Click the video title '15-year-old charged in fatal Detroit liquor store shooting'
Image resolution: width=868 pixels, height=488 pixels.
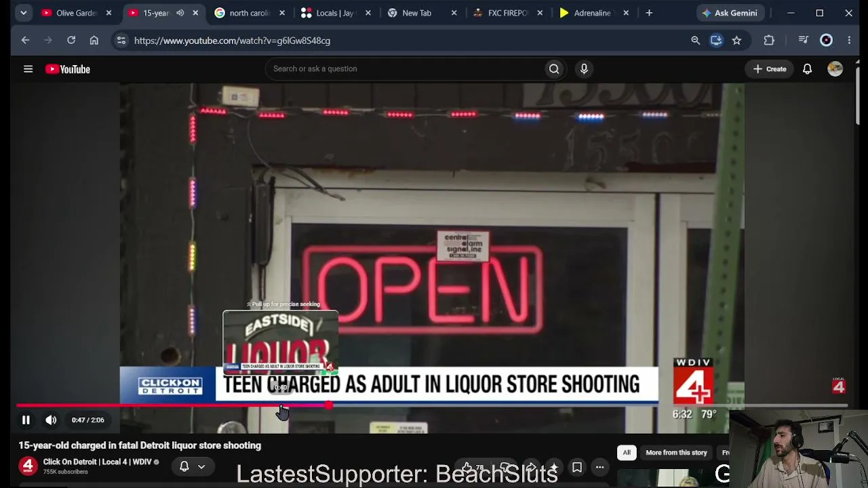tap(140, 445)
